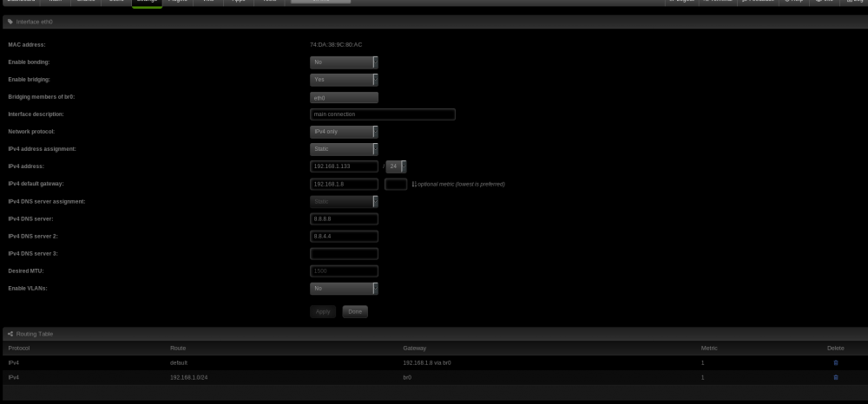Click the 'IPv4 default gateway:' label
Viewport: 868px width, 404px height.
[36, 184]
